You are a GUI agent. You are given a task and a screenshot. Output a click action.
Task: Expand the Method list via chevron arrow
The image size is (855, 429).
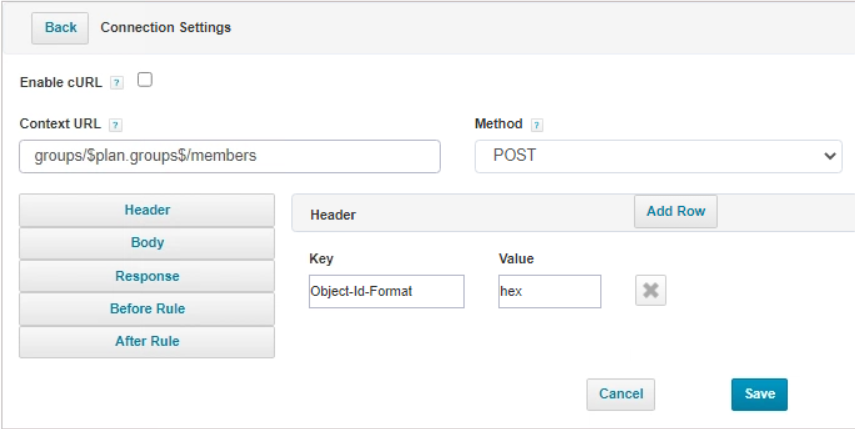(830, 156)
